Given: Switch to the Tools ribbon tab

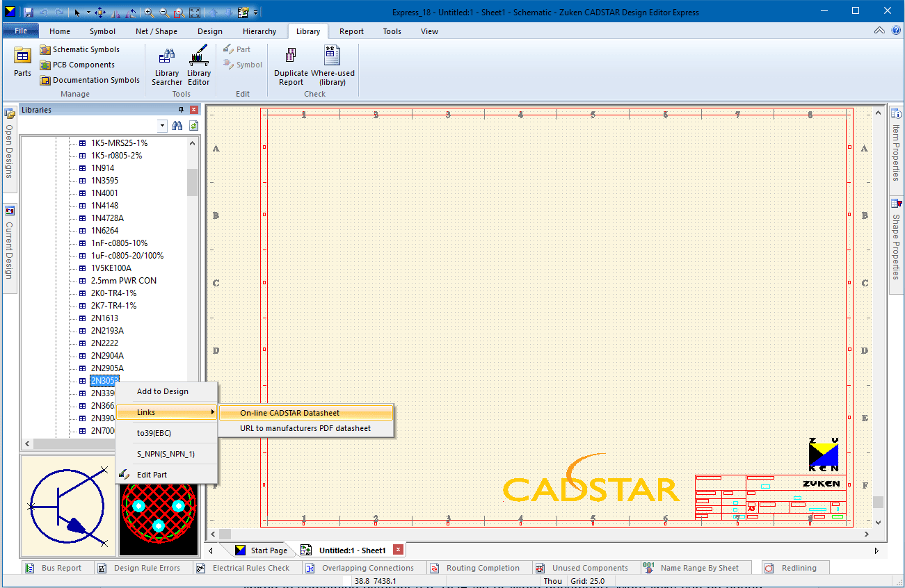Looking at the screenshot, I should pyautogui.click(x=392, y=31).
